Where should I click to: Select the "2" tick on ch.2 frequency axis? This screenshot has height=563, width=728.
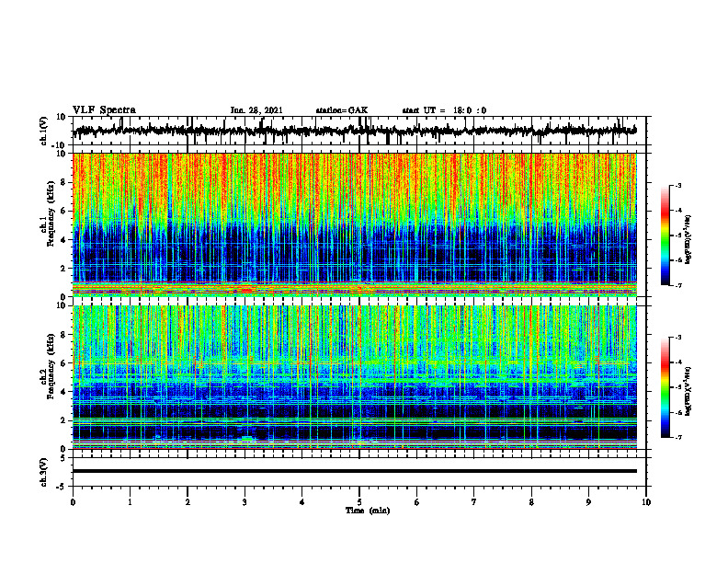pos(64,420)
